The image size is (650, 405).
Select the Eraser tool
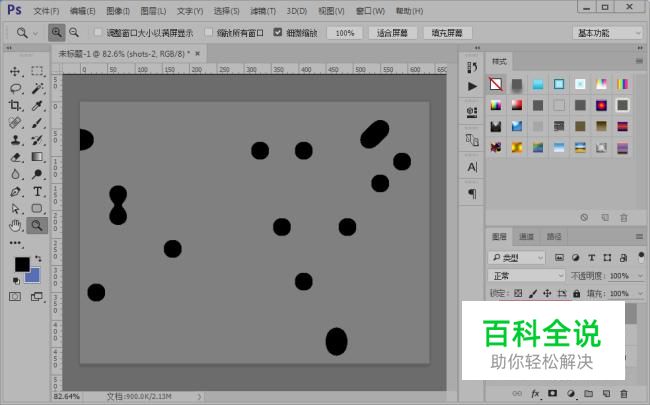click(x=15, y=157)
